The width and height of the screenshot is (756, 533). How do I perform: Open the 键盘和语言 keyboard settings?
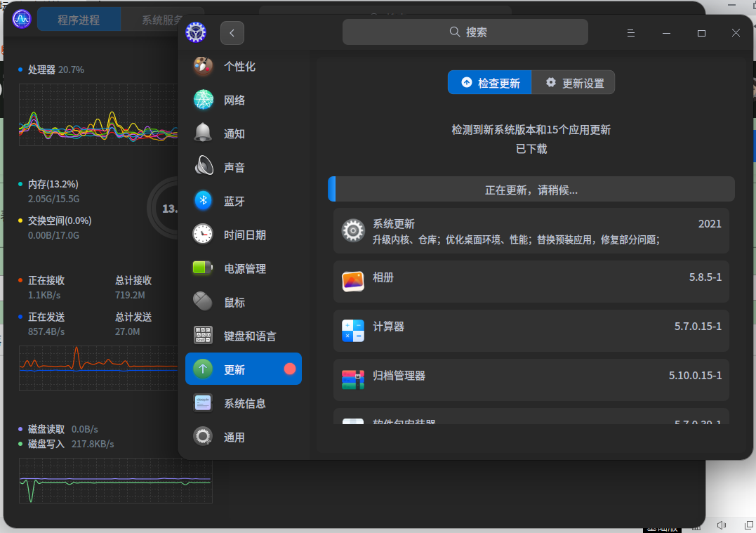tap(244, 336)
